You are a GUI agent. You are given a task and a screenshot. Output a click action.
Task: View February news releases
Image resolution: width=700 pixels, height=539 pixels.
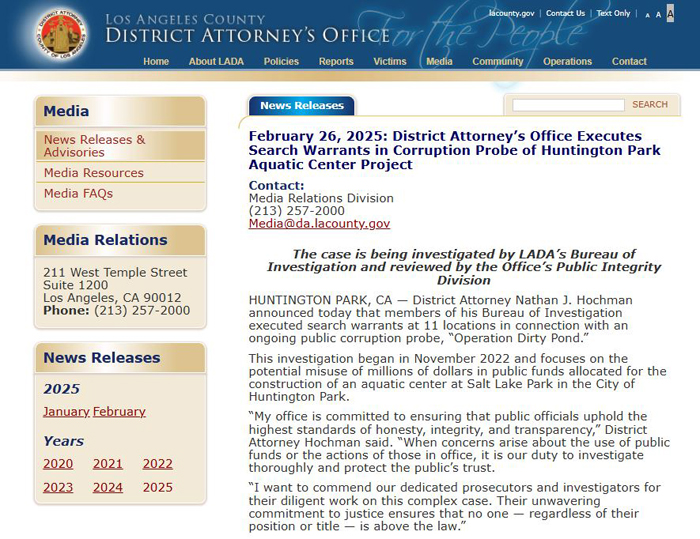(119, 411)
